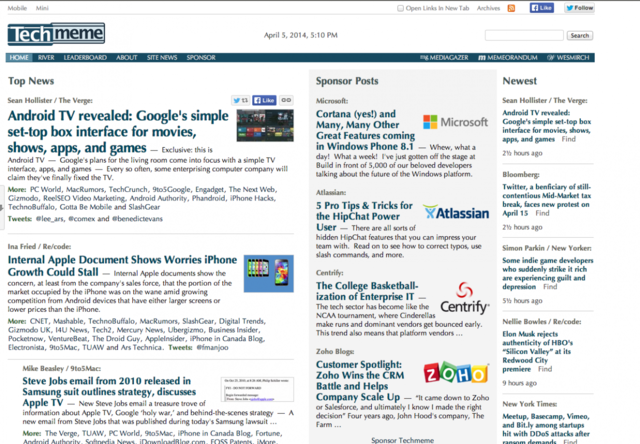Open College Basketball-ization of Enterprise IT post
Image resolution: width=640 pixels, height=444 pixels.
point(367,291)
